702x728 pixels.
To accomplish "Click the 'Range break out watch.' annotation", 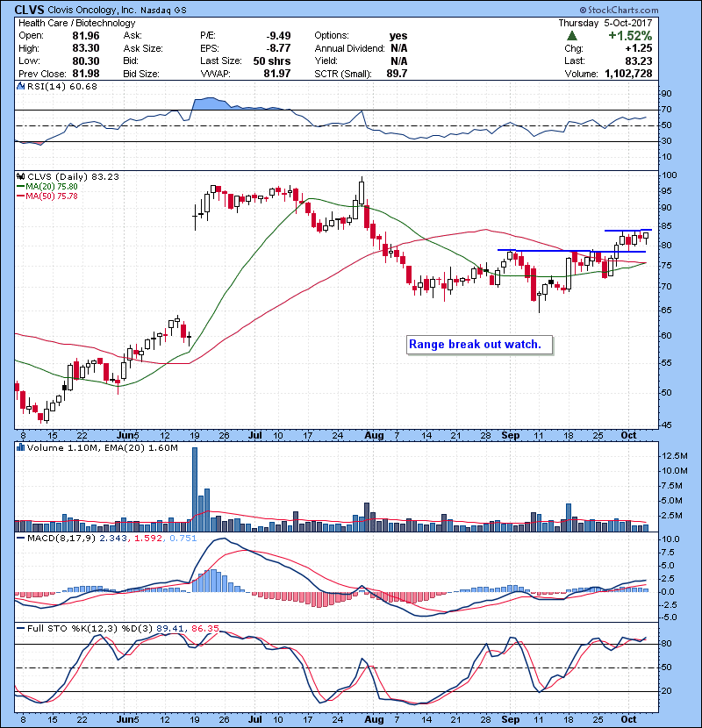I will (479, 345).
